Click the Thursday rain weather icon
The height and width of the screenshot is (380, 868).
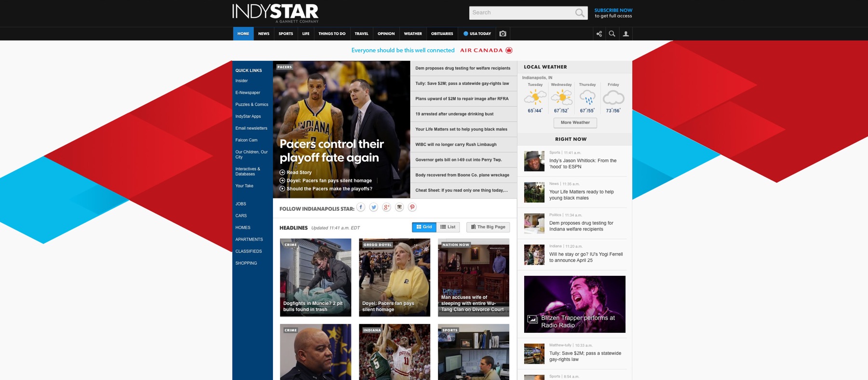587,97
